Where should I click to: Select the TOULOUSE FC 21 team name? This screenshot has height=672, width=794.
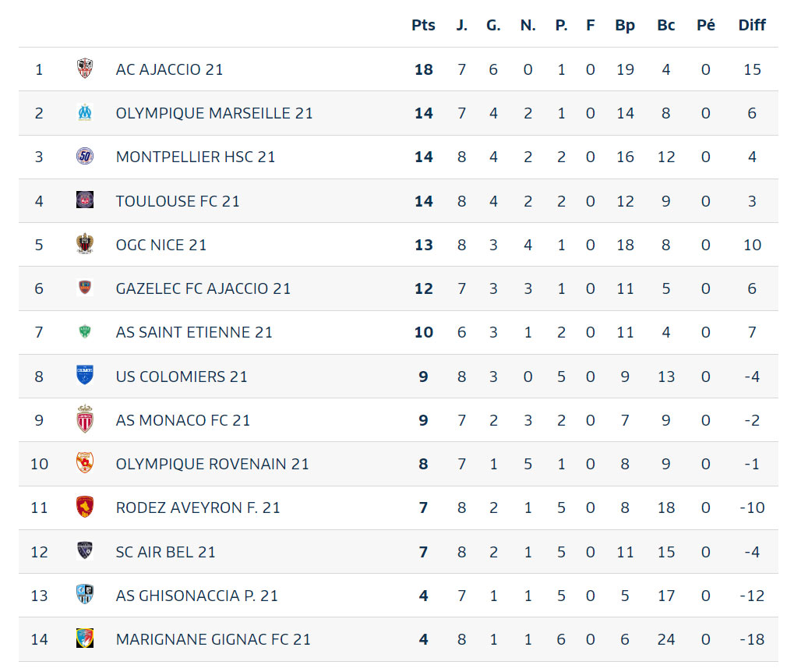(x=178, y=201)
